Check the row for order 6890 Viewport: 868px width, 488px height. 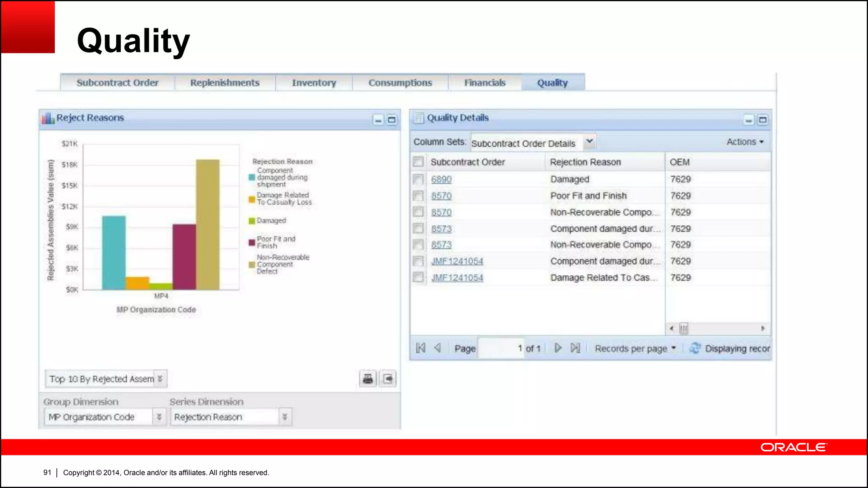coord(418,180)
